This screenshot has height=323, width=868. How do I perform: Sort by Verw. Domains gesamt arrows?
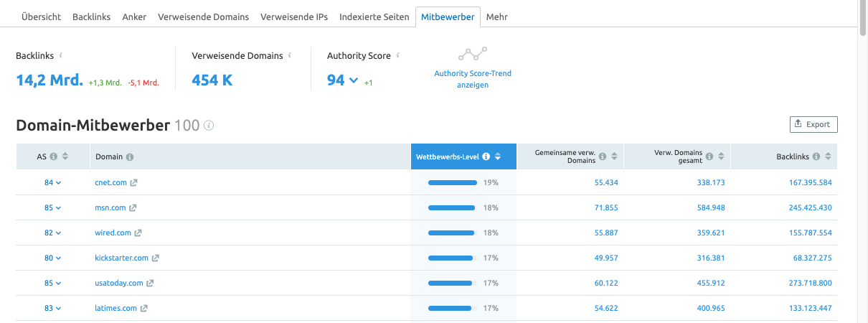point(721,156)
